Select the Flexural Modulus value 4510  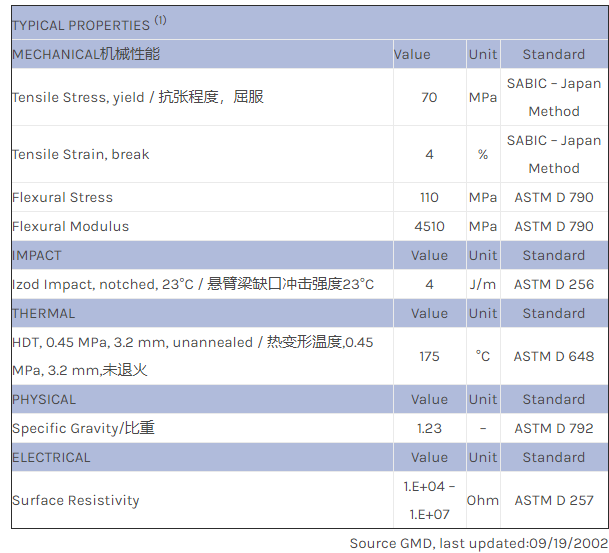pyautogui.click(x=429, y=226)
